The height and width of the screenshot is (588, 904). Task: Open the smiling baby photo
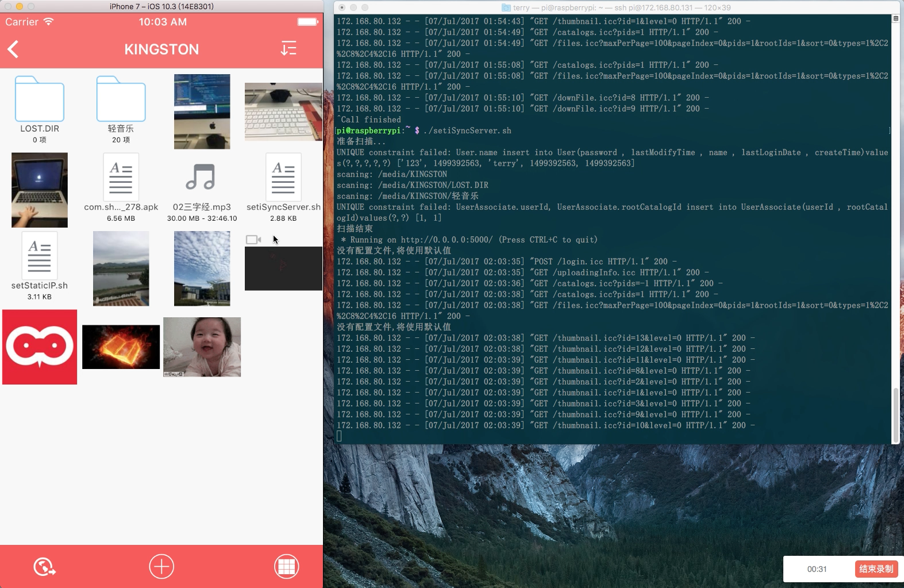202,347
